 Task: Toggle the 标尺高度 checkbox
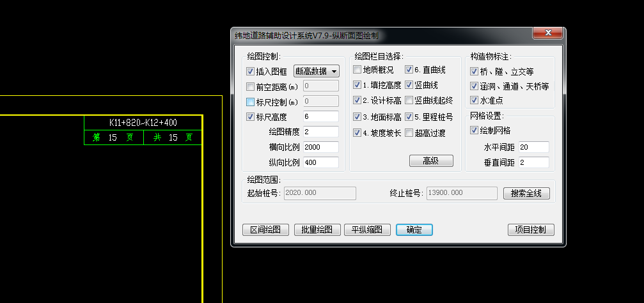(x=250, y=116)
